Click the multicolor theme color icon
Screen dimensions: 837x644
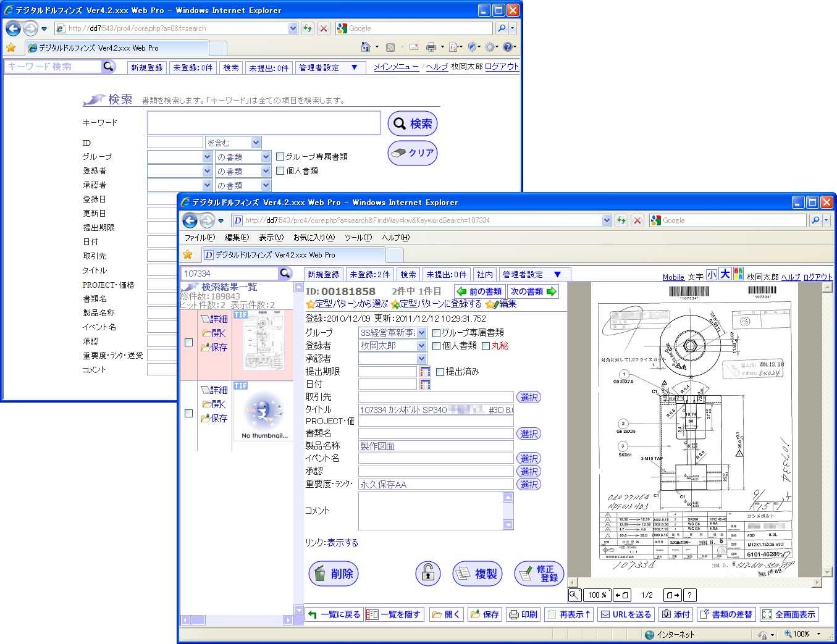[738, 274]
